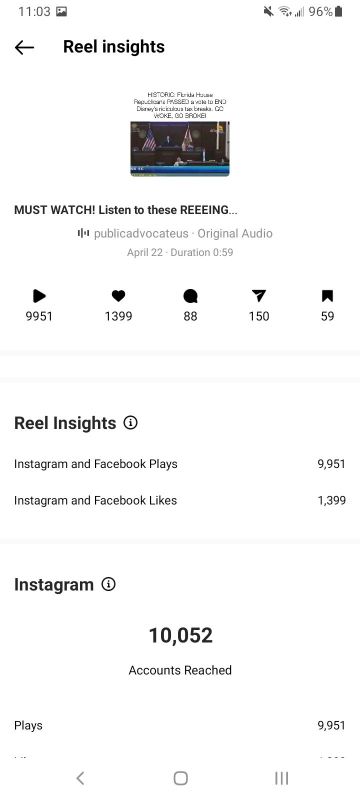Tap the back arrow in header
360x800 pixels.
pos(24,47)
